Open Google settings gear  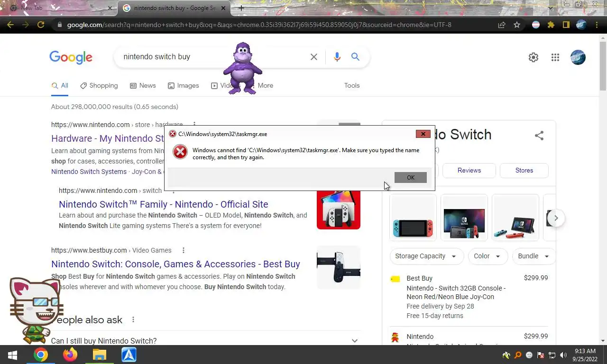pos(533,57)
